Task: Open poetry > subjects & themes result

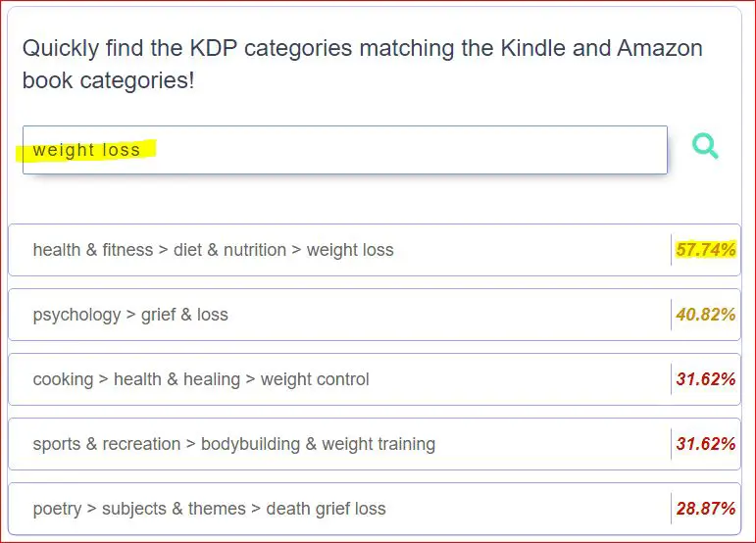Action: point(375,509)
